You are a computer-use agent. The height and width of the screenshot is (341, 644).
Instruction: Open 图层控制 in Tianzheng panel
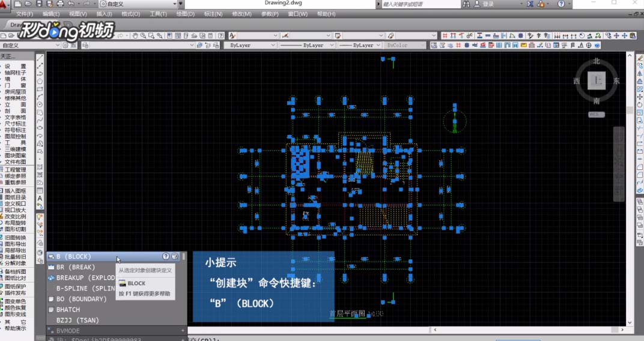tap(15, 136)
